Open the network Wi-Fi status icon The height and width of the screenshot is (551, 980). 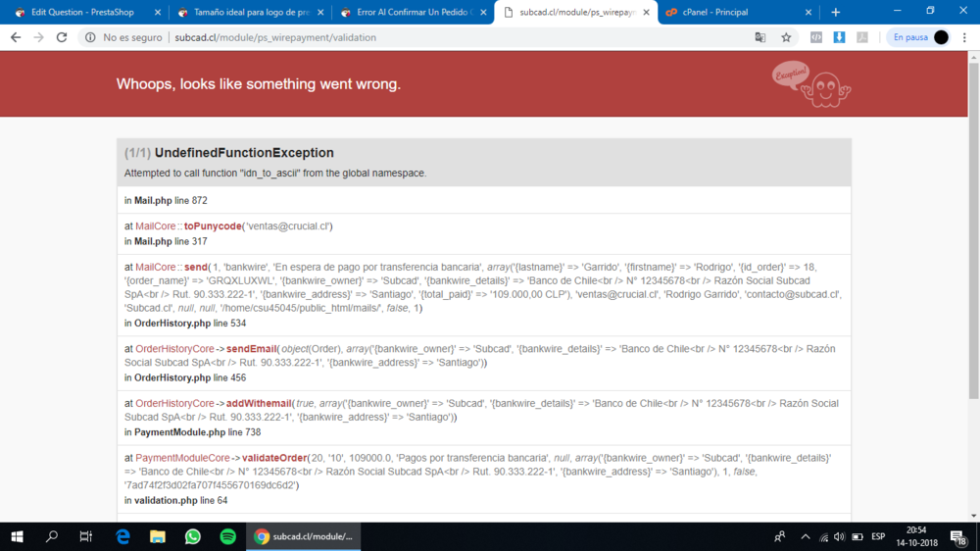pos(824,536)
